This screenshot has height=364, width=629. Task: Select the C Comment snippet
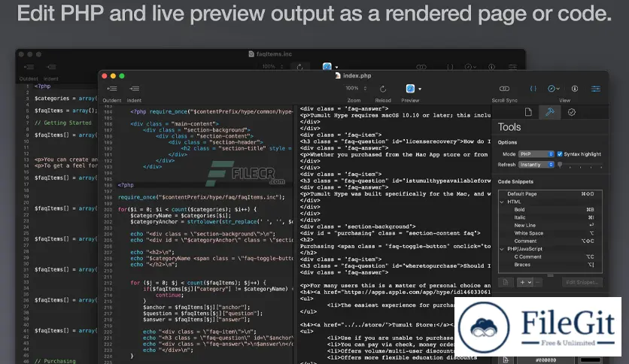click(550, 257)
